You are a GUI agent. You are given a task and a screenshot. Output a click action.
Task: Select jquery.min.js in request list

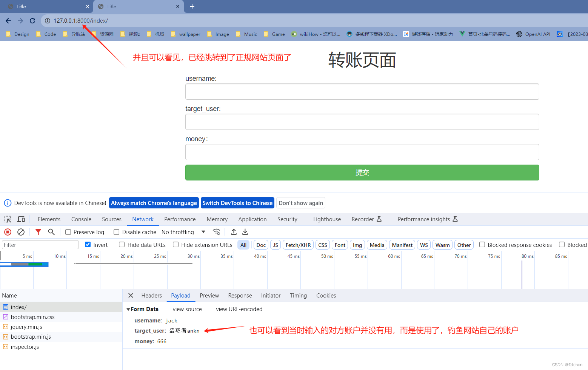coord(61,327)
